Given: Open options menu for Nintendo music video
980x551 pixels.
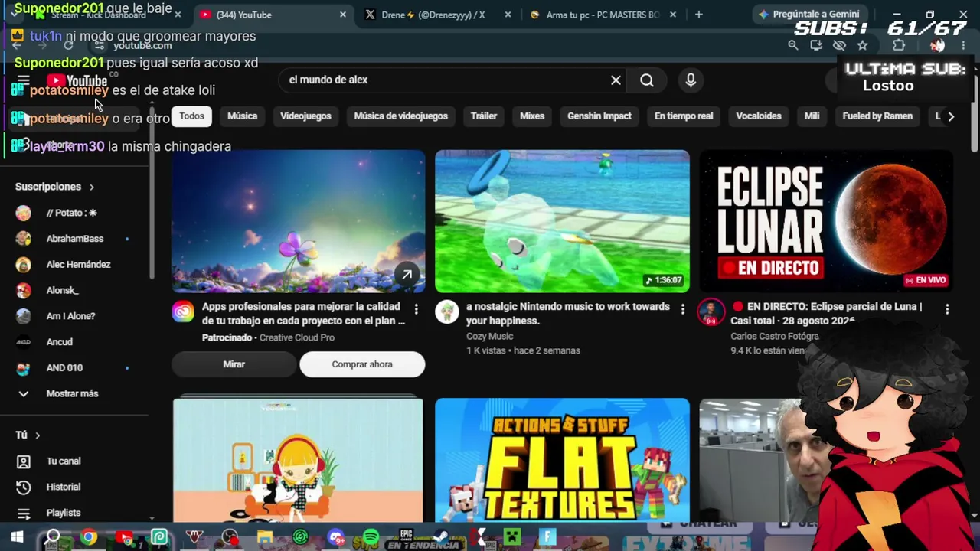Looking at the screenshot, I should pyautogui.click(x=682, y=308).
